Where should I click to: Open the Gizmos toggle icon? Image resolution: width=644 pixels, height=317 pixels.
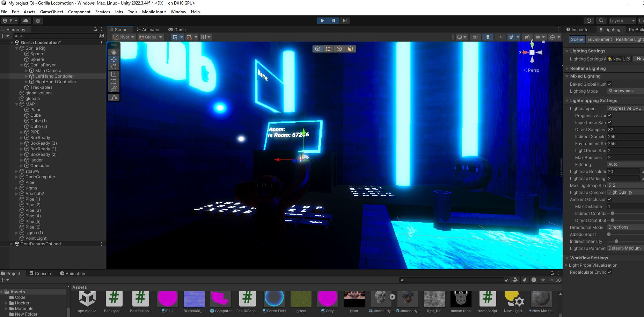tap(552, 37)
